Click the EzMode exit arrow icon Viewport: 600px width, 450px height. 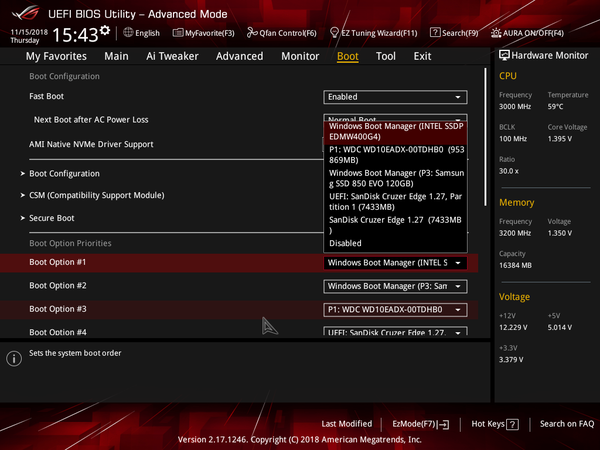tap(444, 424)
